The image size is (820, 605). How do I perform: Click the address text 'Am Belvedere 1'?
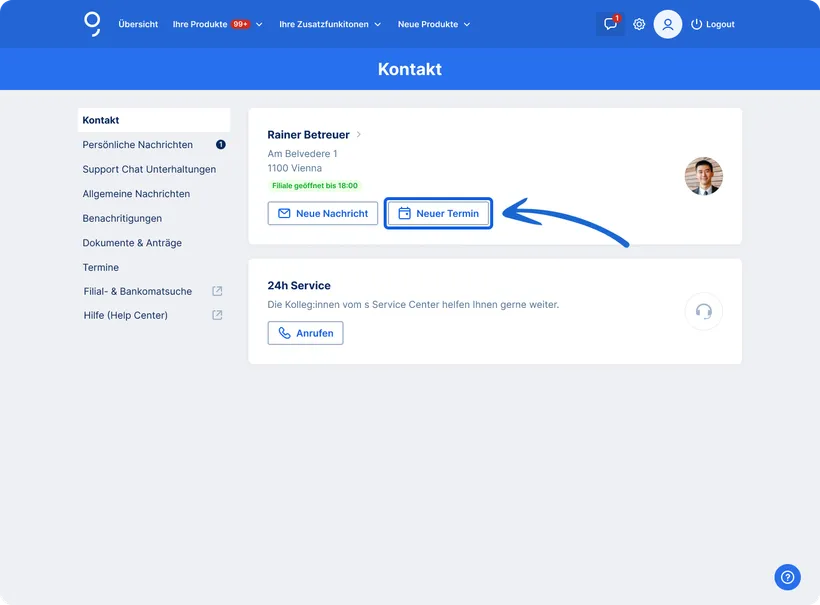point(302,154)
